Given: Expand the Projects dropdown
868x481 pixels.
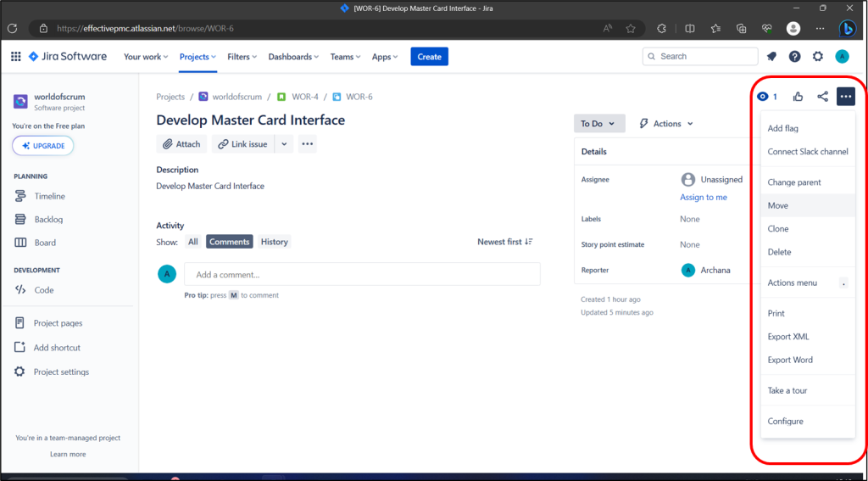Looking at the screenshot, I should click(x=198, y=57).
